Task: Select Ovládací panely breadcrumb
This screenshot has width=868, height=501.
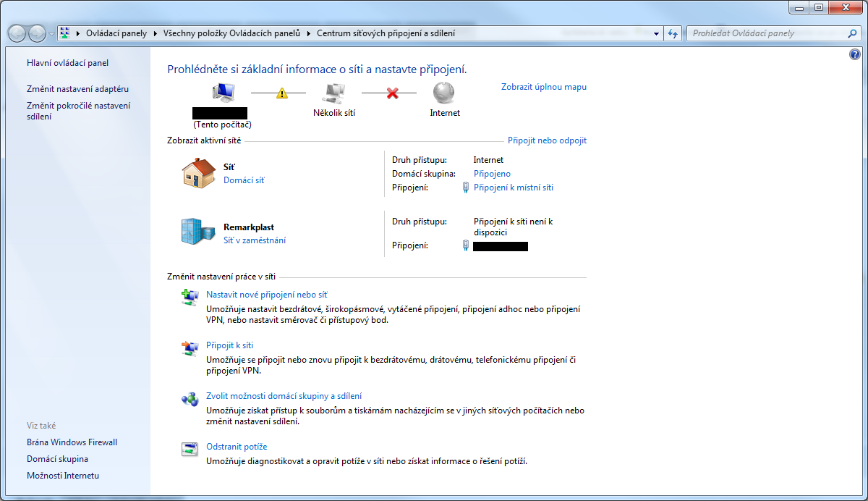Action: pos(116,33)
